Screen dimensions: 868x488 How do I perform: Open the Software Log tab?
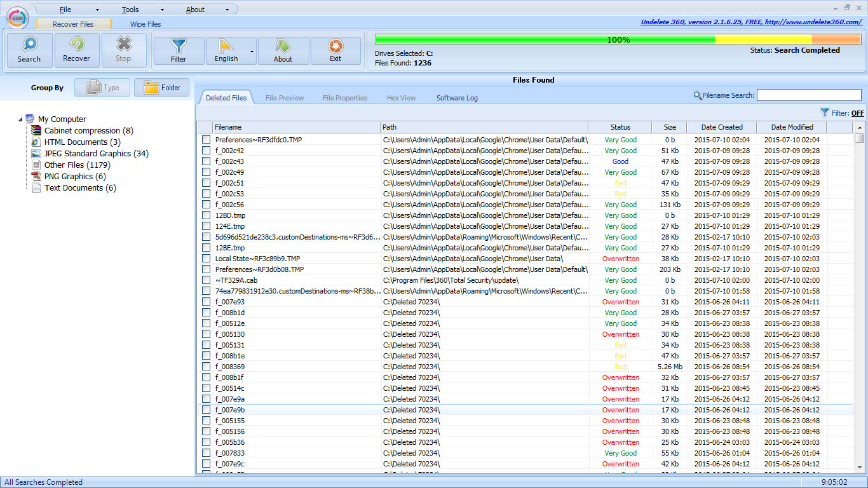(x=457, y=98)
